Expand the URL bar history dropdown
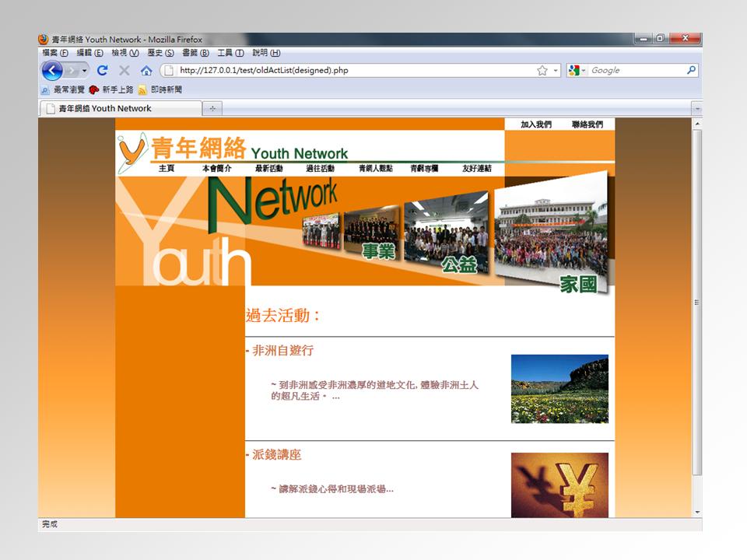The width and height of the screenshot is (747, 560). 556,71
